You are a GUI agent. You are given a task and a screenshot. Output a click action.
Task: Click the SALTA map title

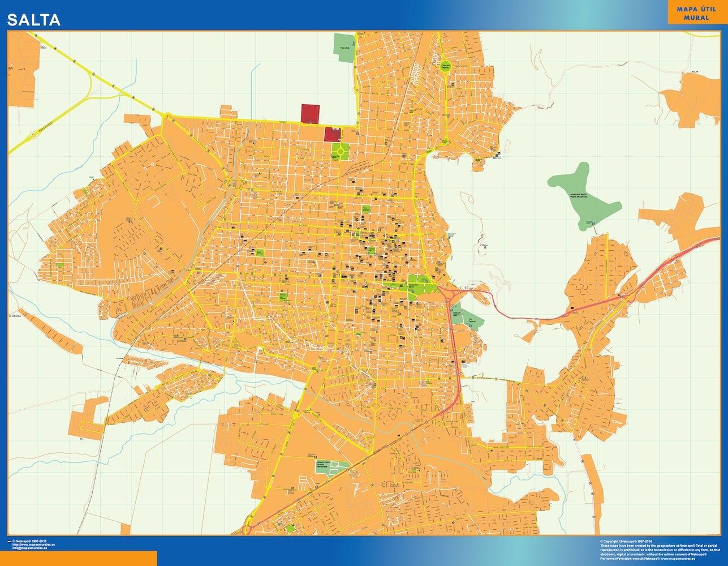(x=34, y=20)
